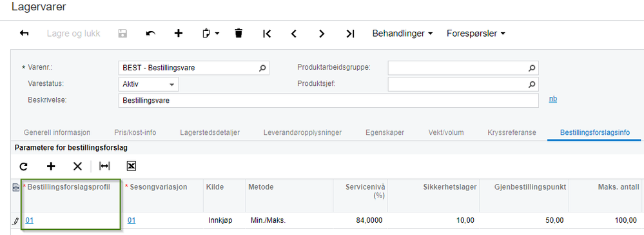Click the clipboard copy-paste icon
Viewport: 644px width, 235px height.
click(x=206, y=34)
